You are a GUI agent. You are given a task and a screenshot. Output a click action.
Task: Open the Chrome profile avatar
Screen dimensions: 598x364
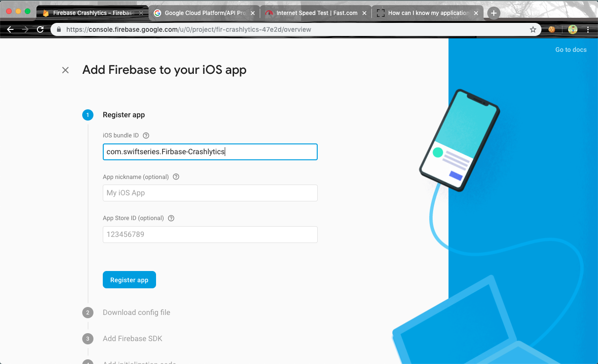coord(573,29)
